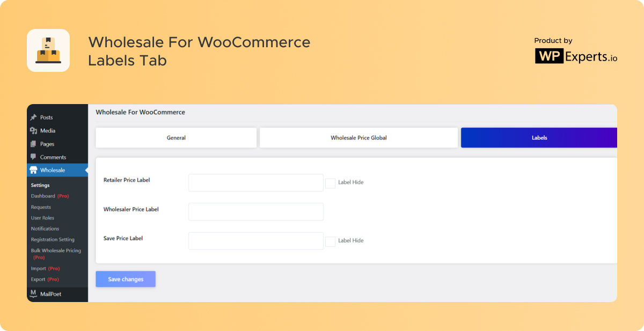Open Bulk Wholesale Pricing (Pro) link
The width and height of the screenshot is (644, 331).
tap(56, 254)
